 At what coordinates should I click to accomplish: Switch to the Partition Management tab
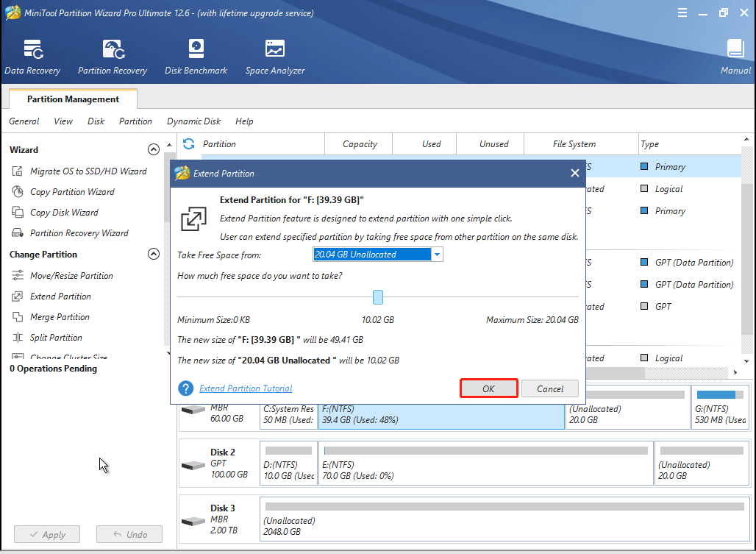(72, 99)
